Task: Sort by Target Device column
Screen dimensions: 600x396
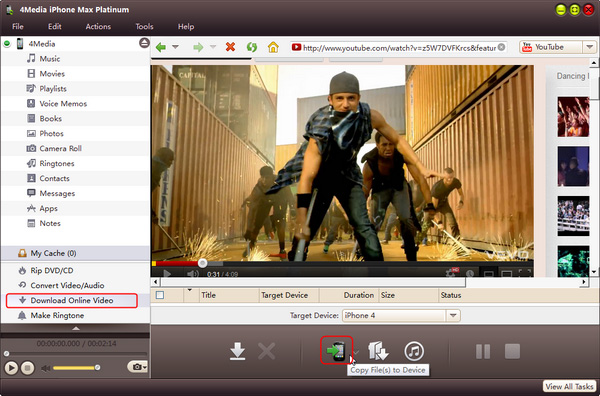Action: (x=284, y=295)
